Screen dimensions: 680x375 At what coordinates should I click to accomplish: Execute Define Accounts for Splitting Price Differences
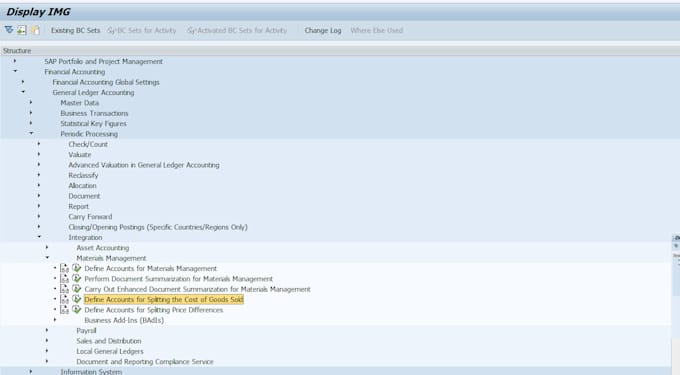tap(77, 310)
